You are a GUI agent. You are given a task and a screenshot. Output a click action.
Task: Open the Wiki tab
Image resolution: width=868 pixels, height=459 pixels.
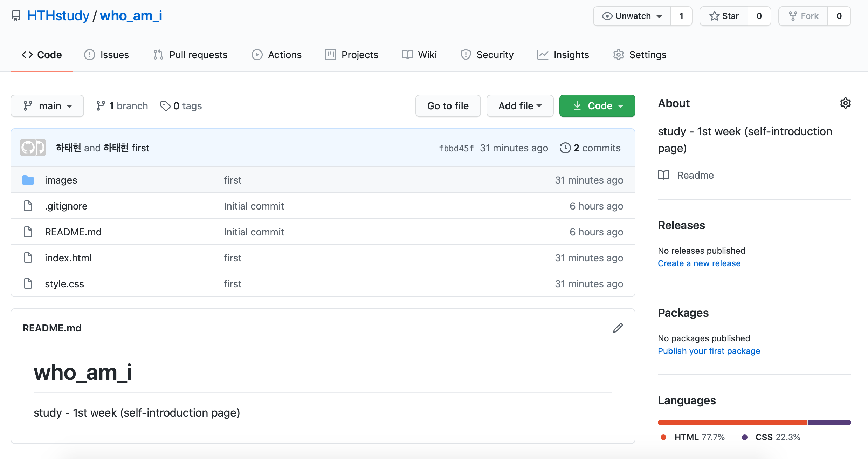[419, 55]
